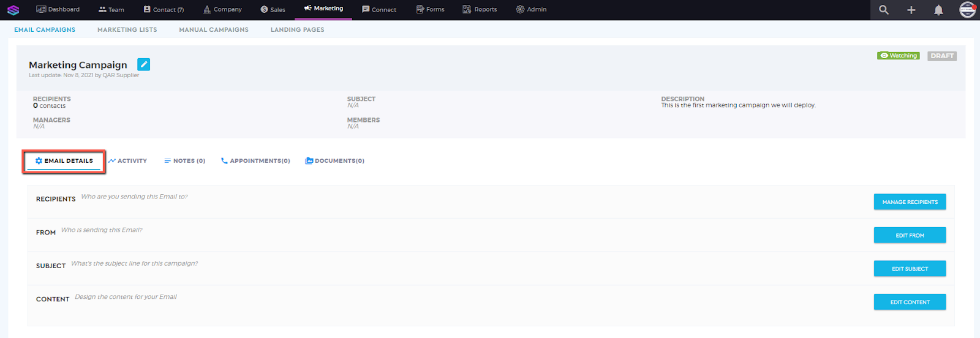Open the Admin menu
This screenshot has height=338, width=980.
point(531,9)
